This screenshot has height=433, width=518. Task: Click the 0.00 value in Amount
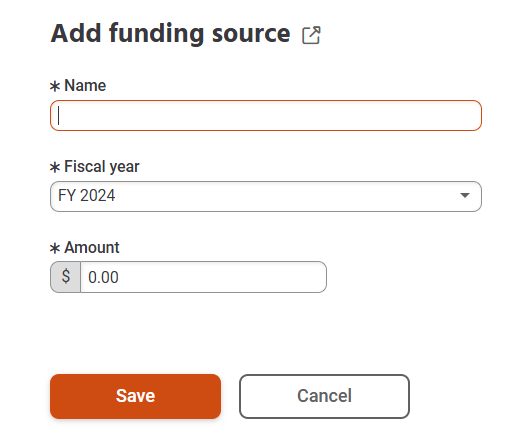click(x=103, y=277)
